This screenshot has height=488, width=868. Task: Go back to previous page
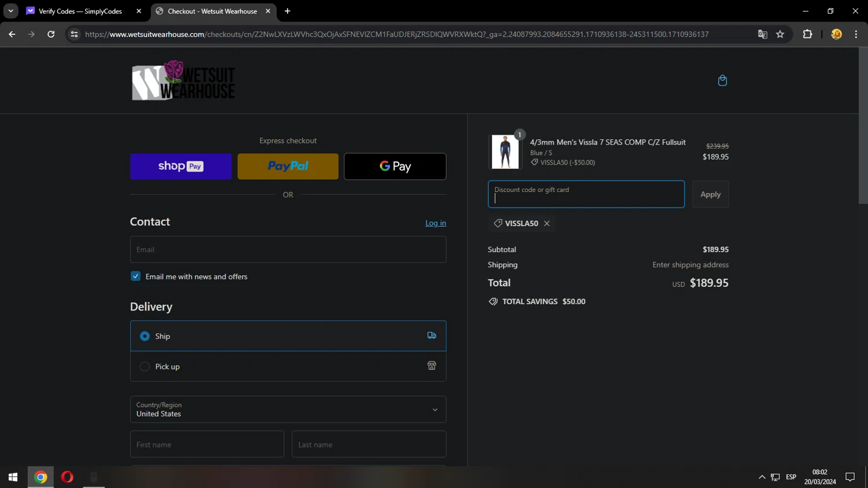[x=12, y=34]
